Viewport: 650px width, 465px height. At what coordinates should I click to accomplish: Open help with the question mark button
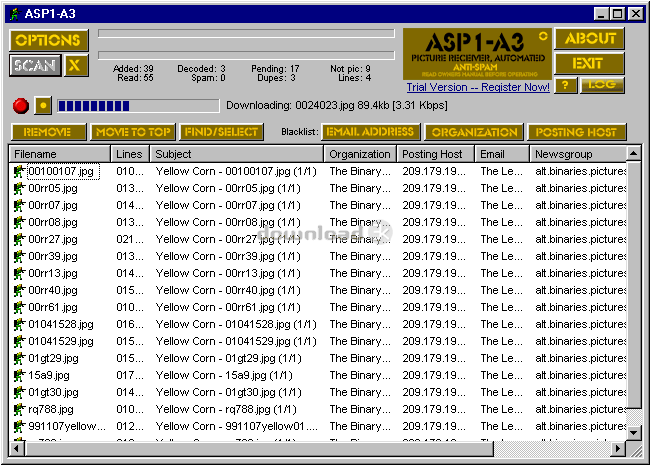pos(565,85)
